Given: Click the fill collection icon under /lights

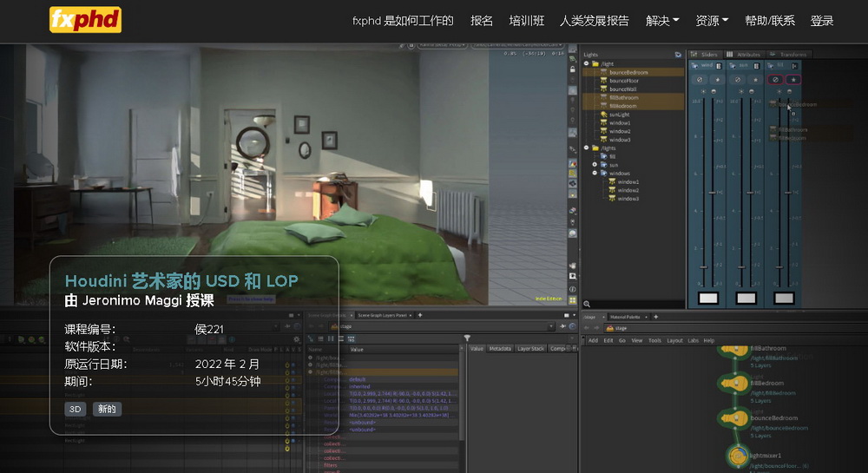Looking at the screenshot, I should tap(604, 156).
